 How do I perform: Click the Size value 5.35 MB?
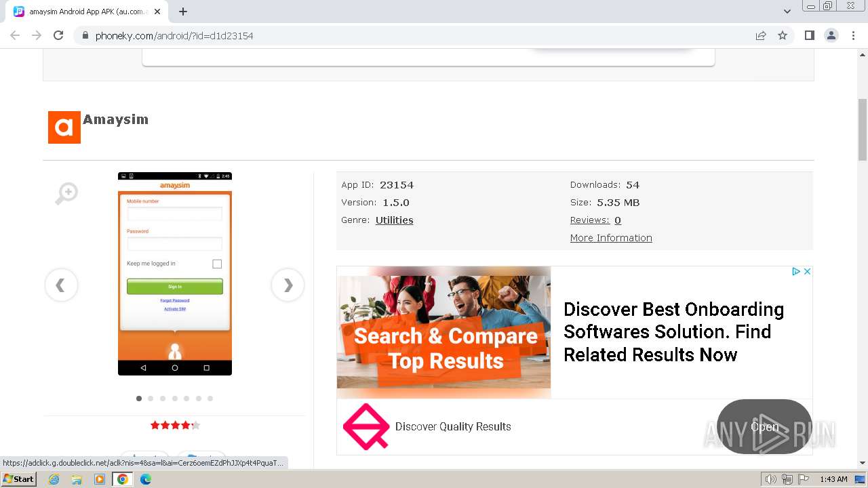click(x=618, y=203)
